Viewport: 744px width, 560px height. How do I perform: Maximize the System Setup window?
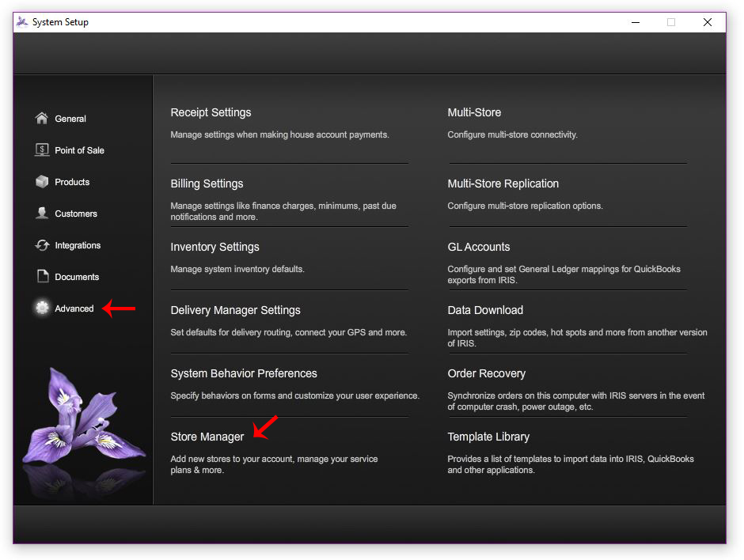[x=671, y=22]
